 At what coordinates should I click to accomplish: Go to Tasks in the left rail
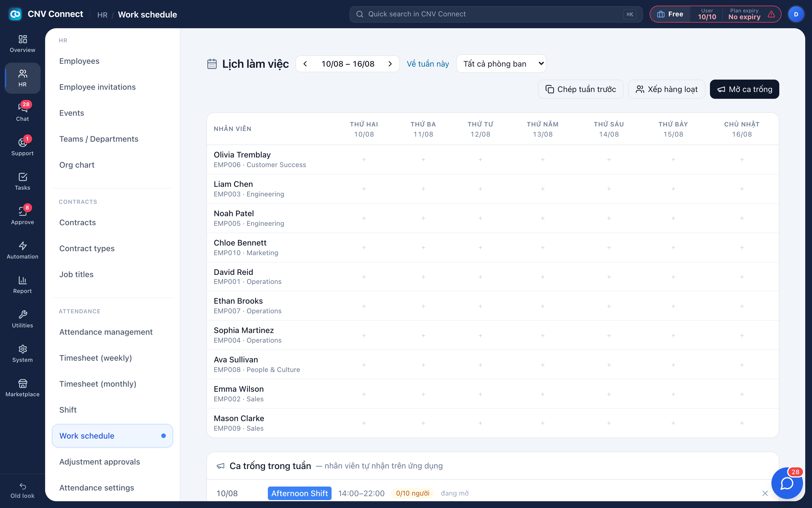coord(23,181)
